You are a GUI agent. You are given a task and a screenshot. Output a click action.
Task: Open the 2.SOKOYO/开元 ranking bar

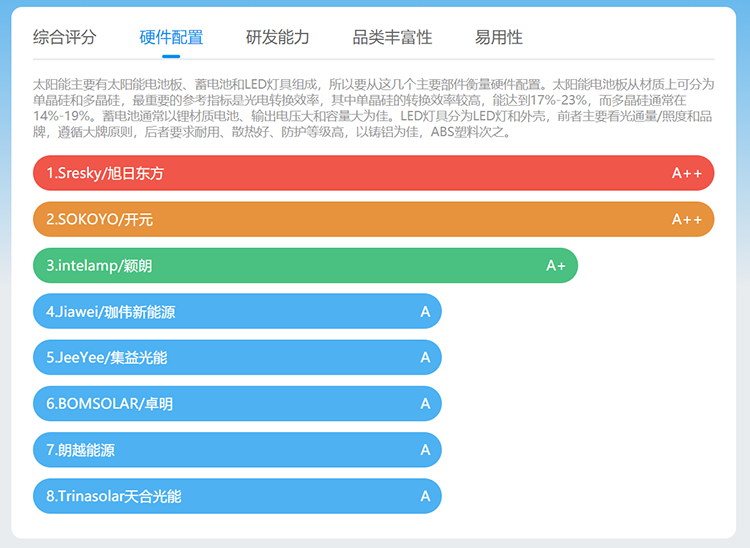(374, 219)
